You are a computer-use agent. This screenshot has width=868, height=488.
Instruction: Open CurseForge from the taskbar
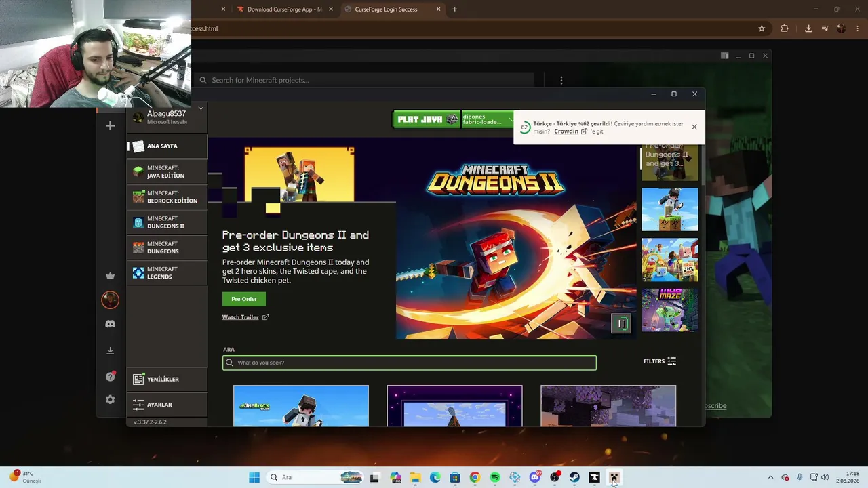pyautogui.click(x=594, y=477)
